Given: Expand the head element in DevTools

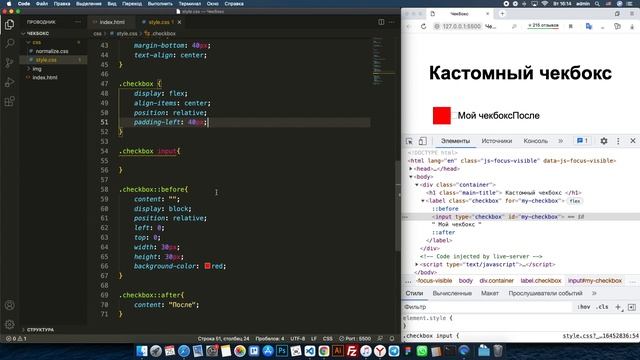Looking at the screenshot, I should pyautogui.click(x=411, y=169).
